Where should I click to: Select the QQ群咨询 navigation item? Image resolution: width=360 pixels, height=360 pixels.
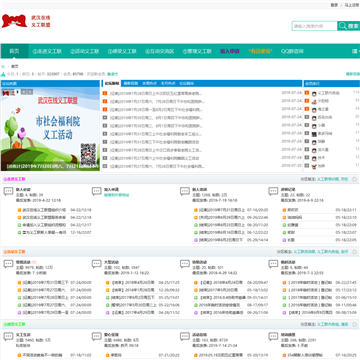[x=292, y=51]
